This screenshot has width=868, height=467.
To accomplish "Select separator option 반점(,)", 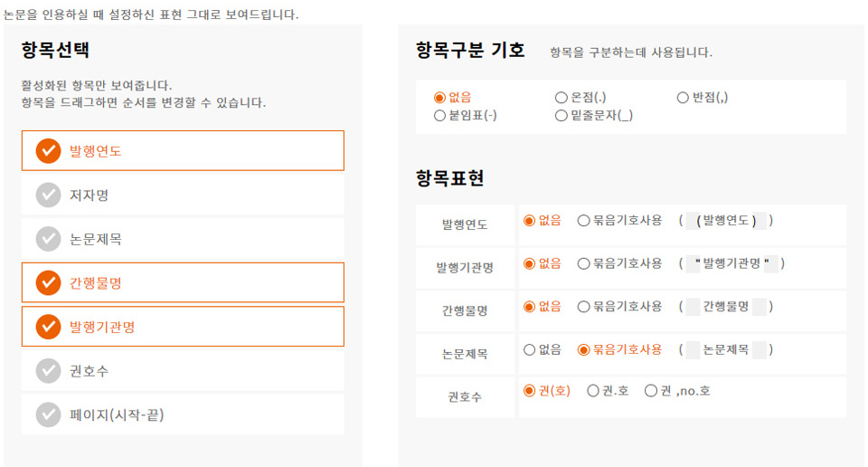I will click(683, 98).
